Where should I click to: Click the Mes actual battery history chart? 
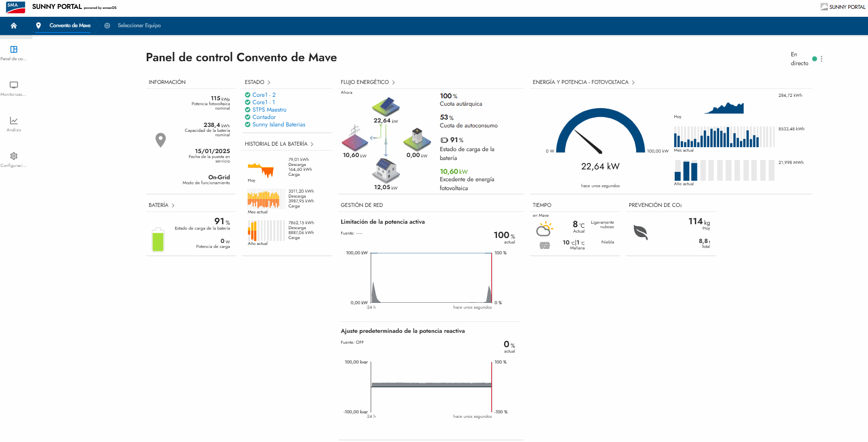coord(264,200)
